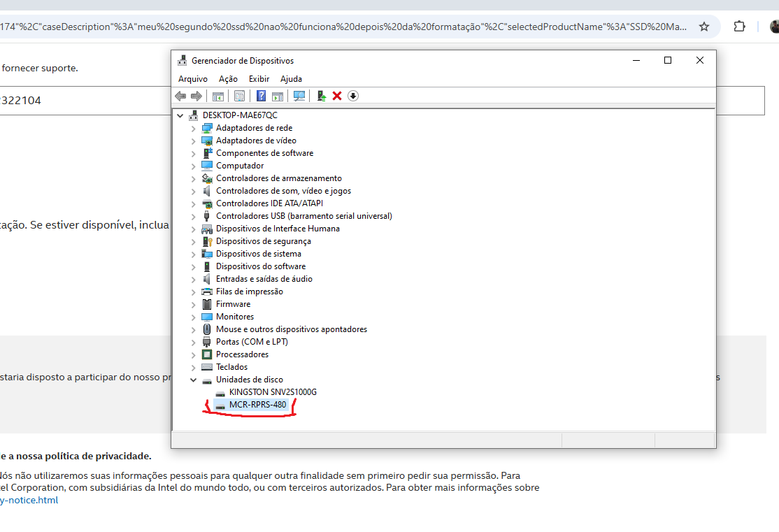
Task: Close the Gerenciador de Dispositivos window
Action: tap(699, 61)
